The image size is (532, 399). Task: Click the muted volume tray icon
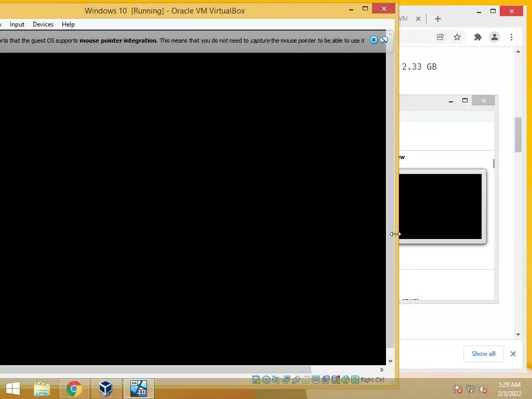[483, 389]
